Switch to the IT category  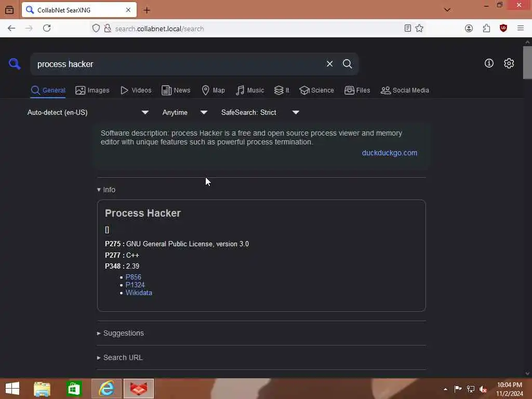[x=282, y=90]
